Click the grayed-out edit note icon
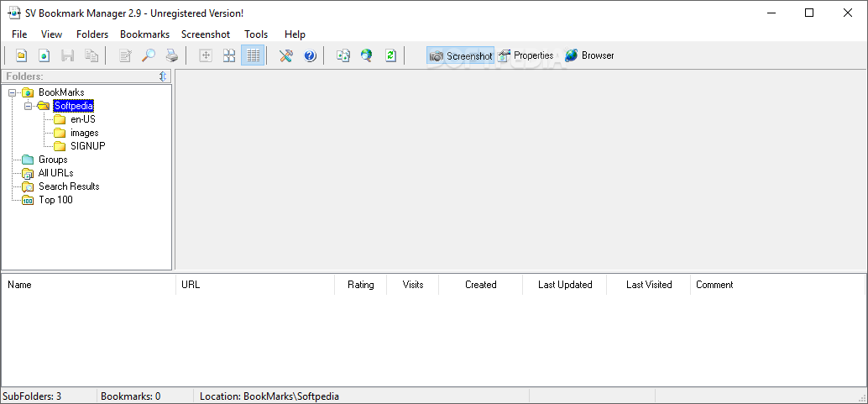Image resolution: width=868 pixels, height=404 pixels. pos(126,55)
